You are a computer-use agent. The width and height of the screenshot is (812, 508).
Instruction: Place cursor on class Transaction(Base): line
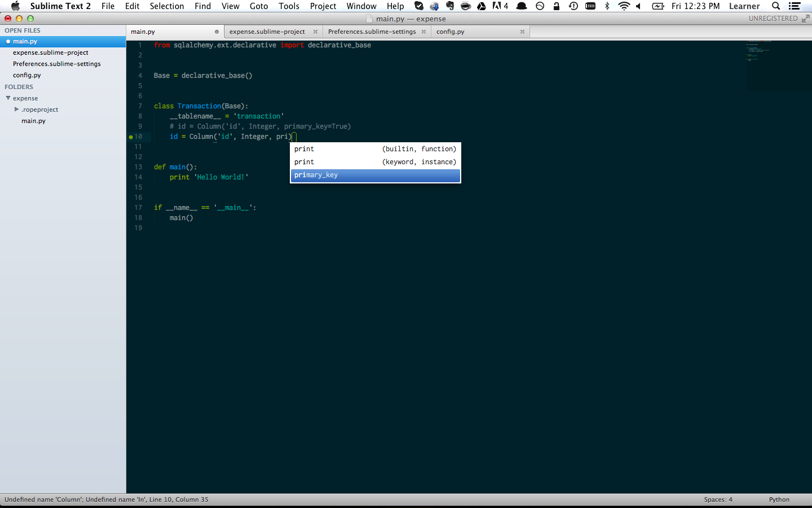pos(201,106)
